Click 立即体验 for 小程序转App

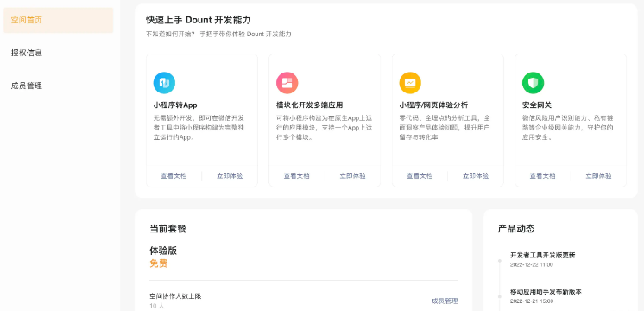pyautogui.click(x=230, y=176)
